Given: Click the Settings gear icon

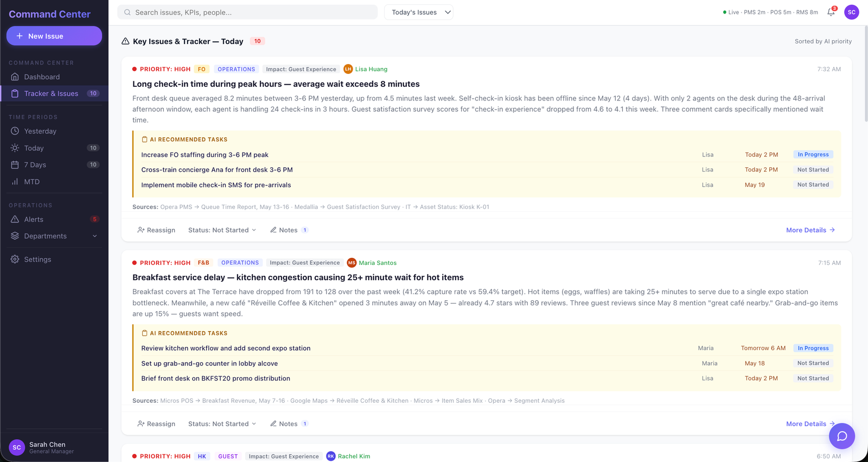Looking at the screenshot, I should click(x=15, y=259).
